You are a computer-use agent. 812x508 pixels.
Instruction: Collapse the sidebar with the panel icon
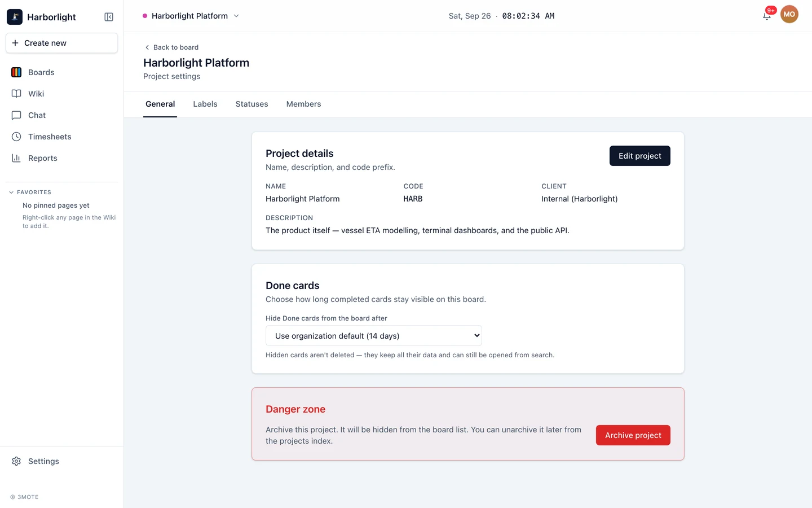[x=109, y=17]
